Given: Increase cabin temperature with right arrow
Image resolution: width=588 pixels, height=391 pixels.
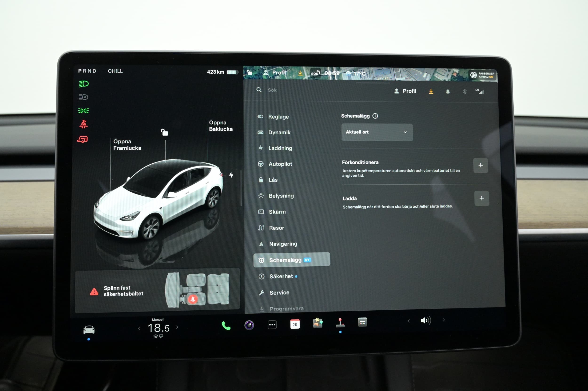Looking at the screenshot, I should point(177,327).
